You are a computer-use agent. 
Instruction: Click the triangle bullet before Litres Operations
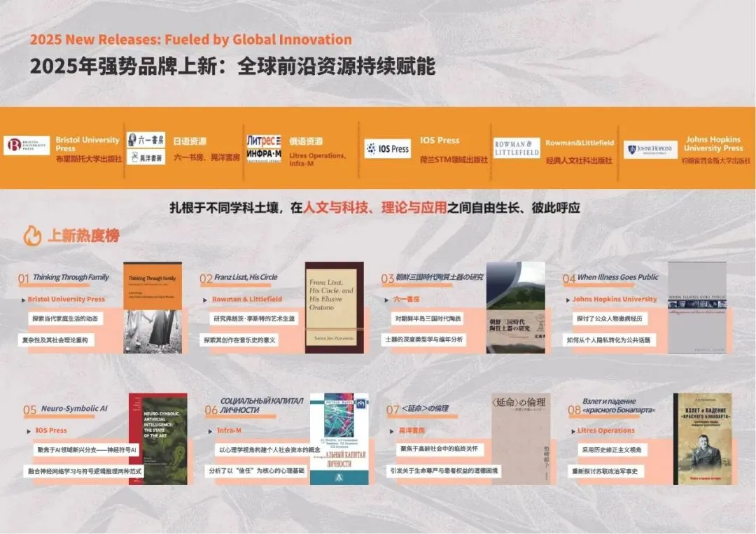[573, 431]
